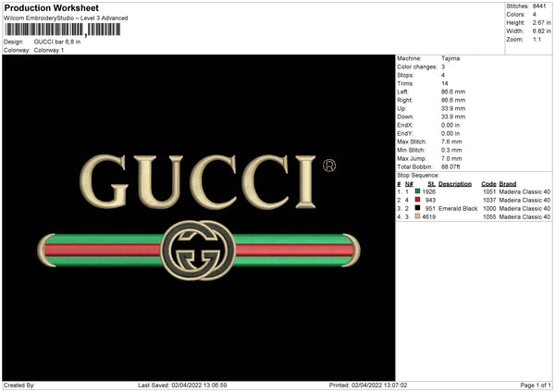The image size is (555, 392).
Task: Click the Stops value 4
Action: [443, 75]
